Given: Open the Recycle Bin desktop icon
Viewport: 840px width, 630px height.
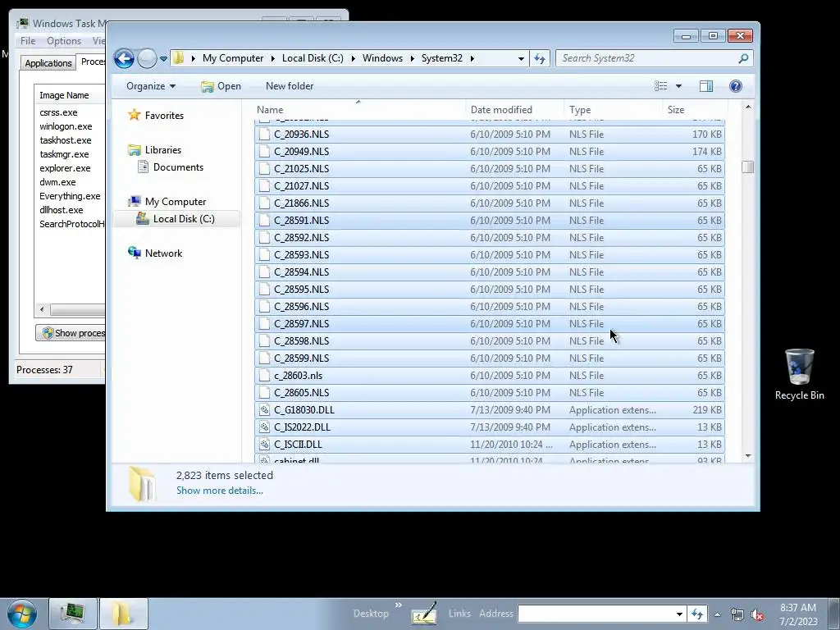Looking at the screenshot, I should (799, 374).
